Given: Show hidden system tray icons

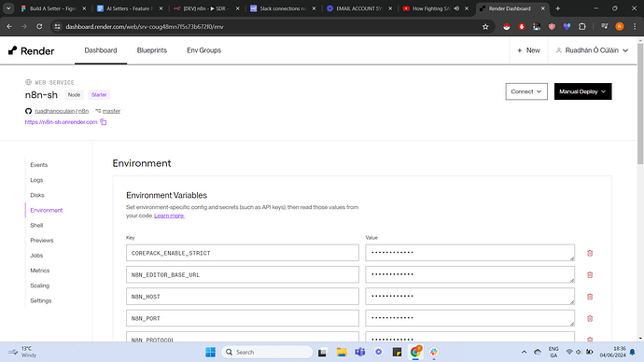Looking at the screenshot, I should pyautogui.click(x=525, y=352).
